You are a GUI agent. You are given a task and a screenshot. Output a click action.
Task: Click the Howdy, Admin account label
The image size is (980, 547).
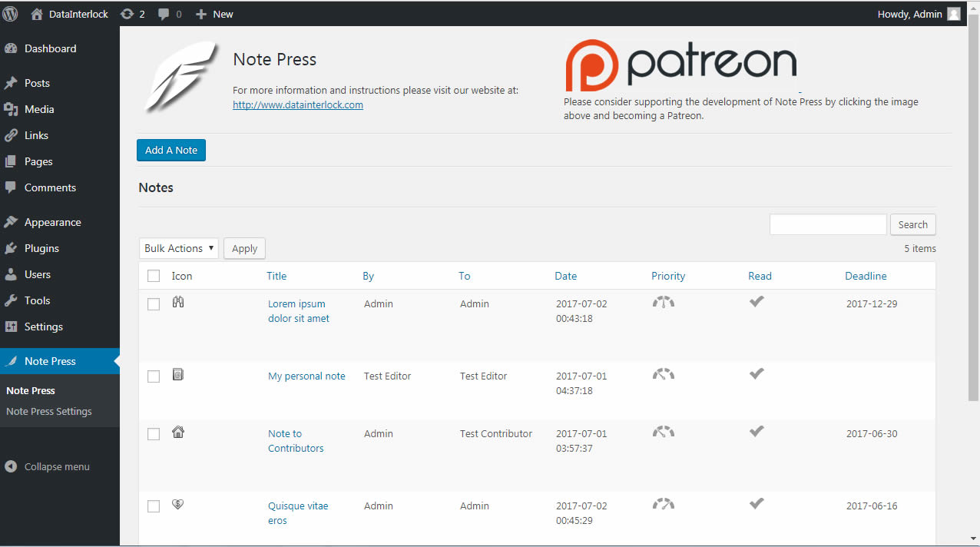(910, 14)
